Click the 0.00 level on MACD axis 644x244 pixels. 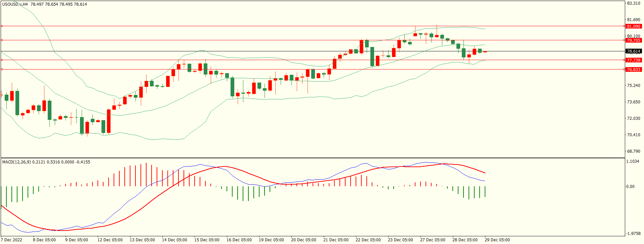(x=630, y=187)
